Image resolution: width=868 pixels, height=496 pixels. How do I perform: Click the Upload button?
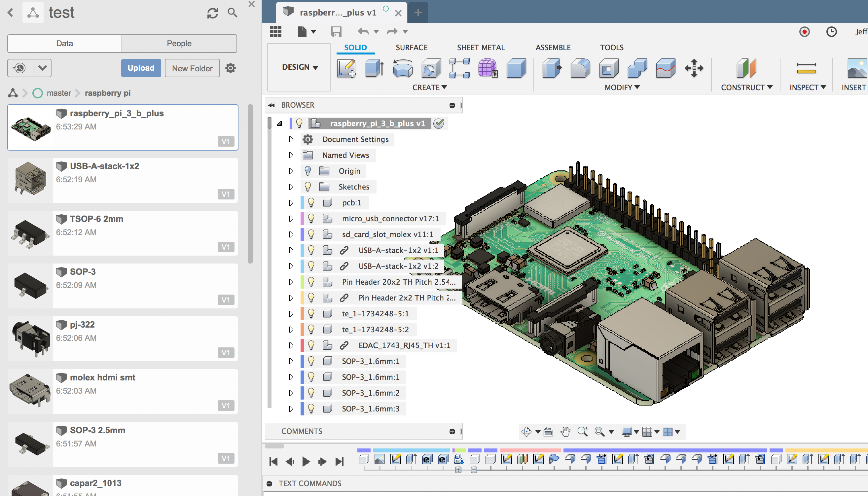141,68
